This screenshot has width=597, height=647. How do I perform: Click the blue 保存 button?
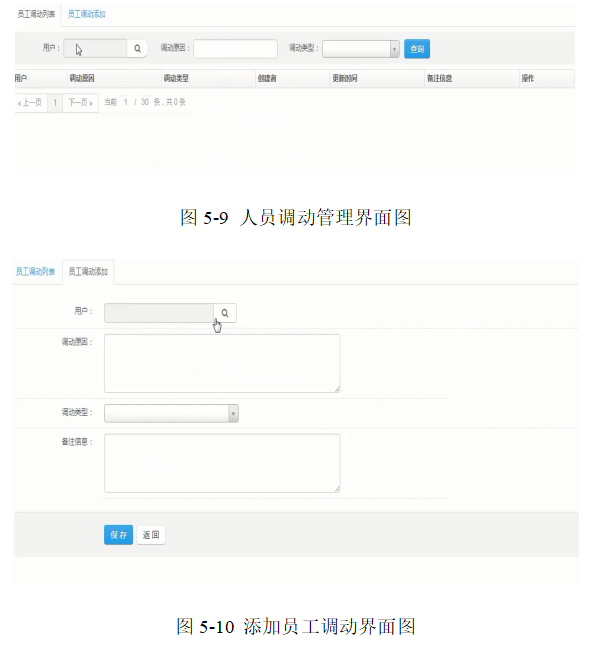click(118, 535)
